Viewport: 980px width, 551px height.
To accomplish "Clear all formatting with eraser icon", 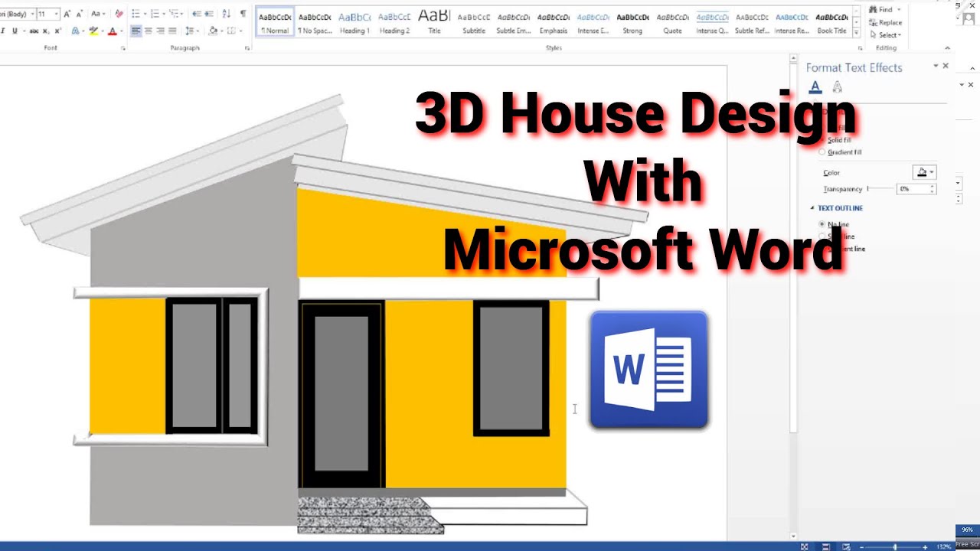I will 119,14.
